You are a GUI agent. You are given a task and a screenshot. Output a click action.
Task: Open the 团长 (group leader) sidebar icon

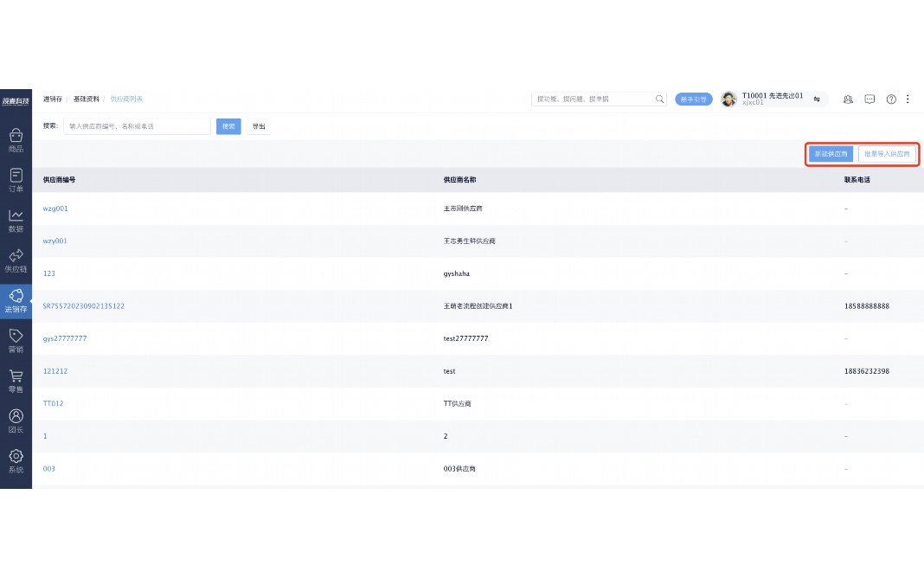[16, 421]
